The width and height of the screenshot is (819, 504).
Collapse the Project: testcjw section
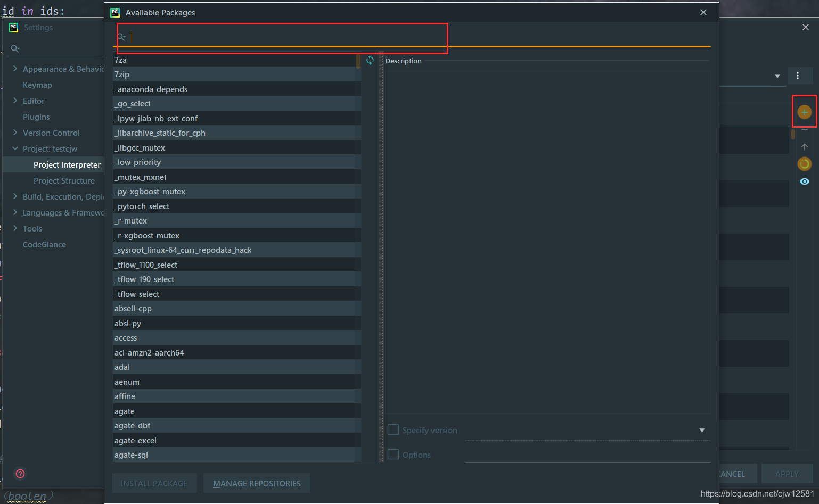pos(15,148)
